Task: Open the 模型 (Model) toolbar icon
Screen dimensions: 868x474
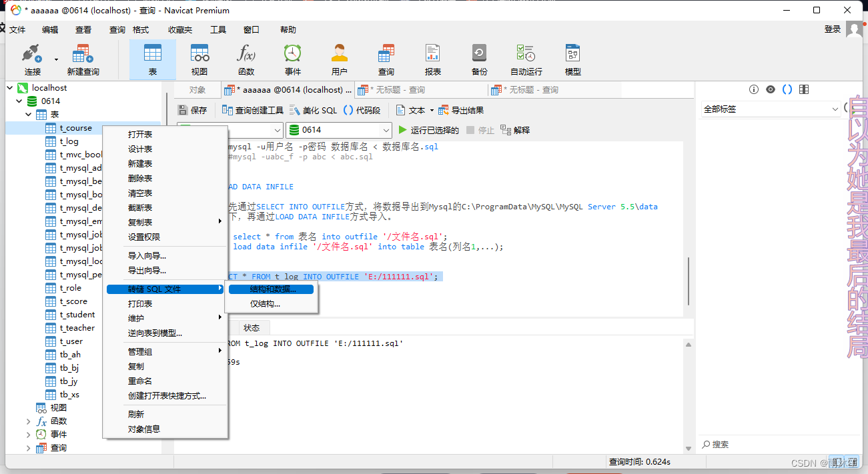Action: point(572,59)
